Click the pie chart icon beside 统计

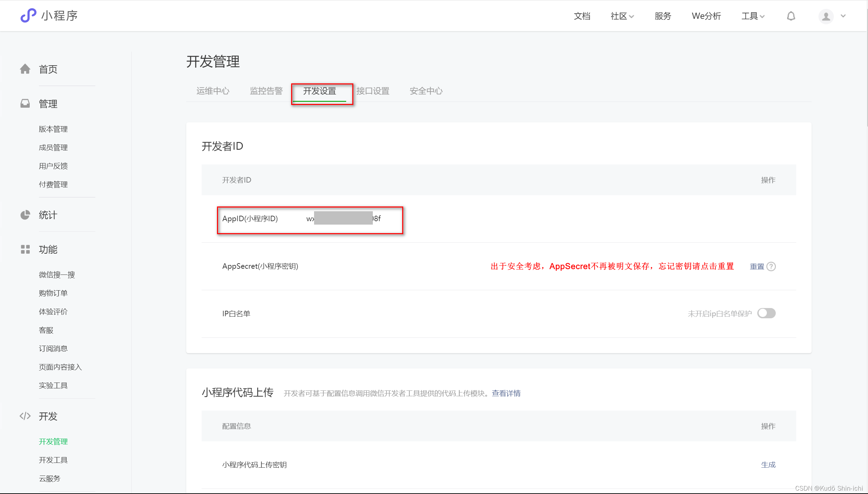coord(25,215)
